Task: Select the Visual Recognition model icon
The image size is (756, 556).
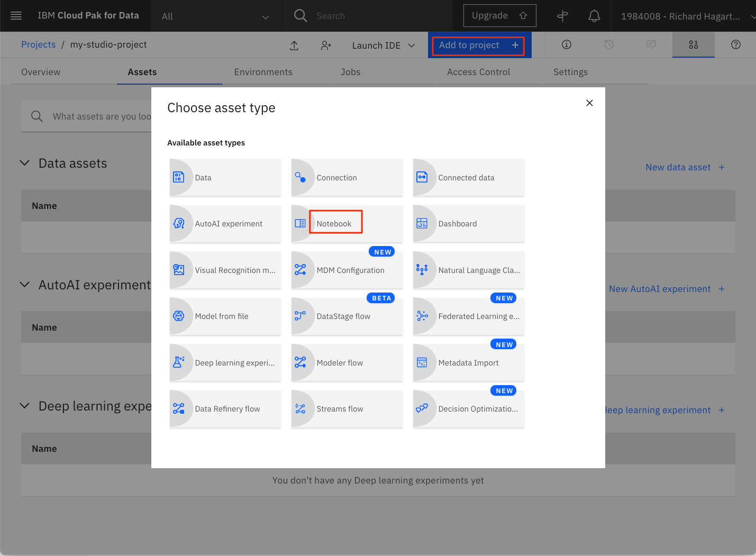Action: point(179,270)
